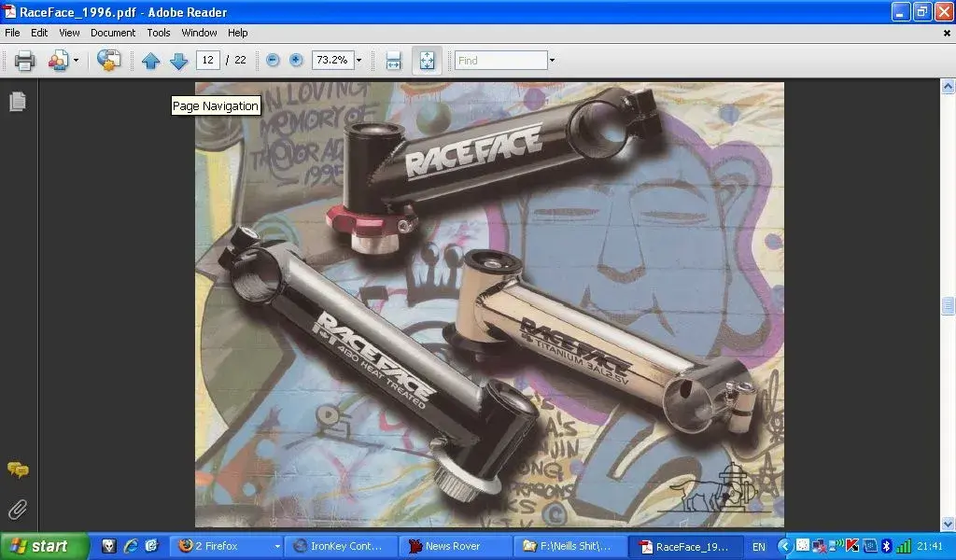
Task: Toggle the fit one full page icon
Action: point(427,61)
